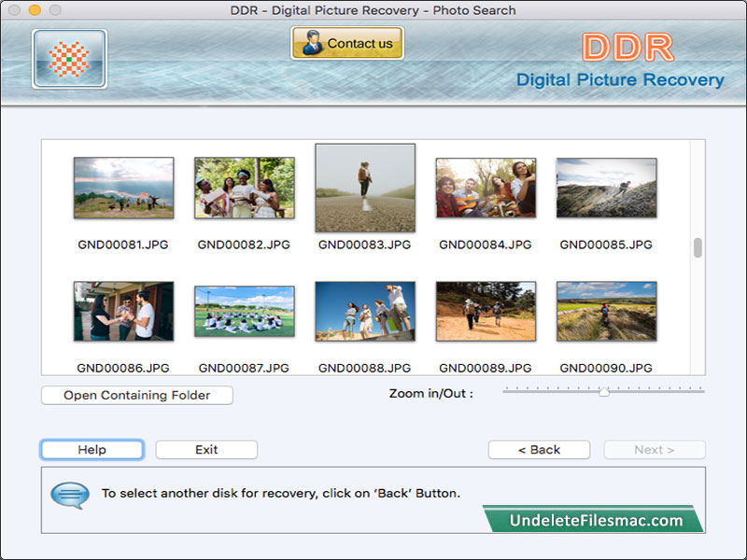Viewport: 747px width, 560px height.
Task: Click the Help button
Action: (91, 449)
